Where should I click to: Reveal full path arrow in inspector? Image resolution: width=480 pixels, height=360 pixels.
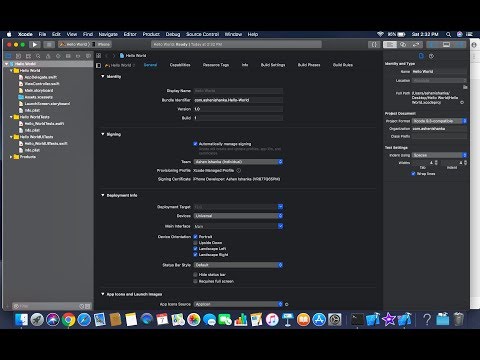coord(462,103)
